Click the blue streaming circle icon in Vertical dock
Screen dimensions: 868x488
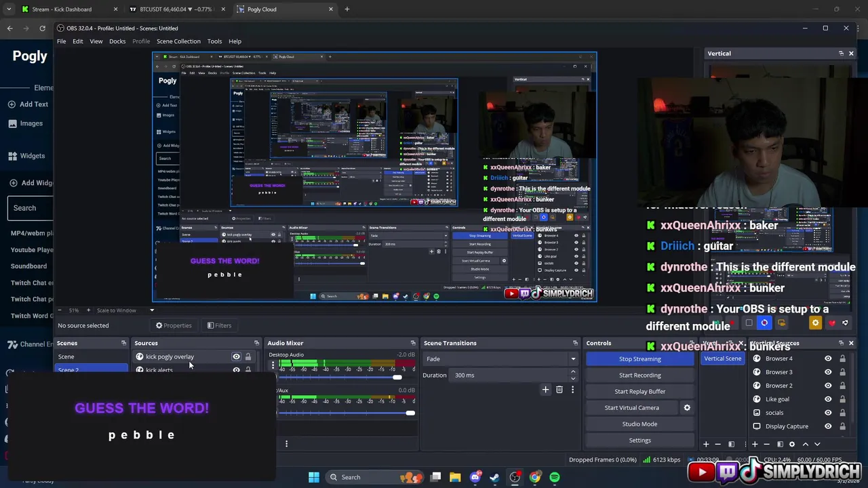pyautogui.click(x=764, y=323)
